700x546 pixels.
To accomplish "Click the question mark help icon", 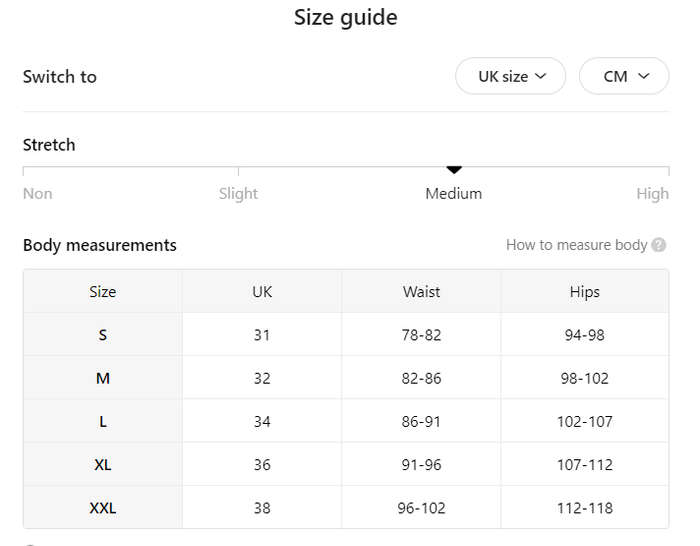I will pyautogui.click(x=658, y=245).
